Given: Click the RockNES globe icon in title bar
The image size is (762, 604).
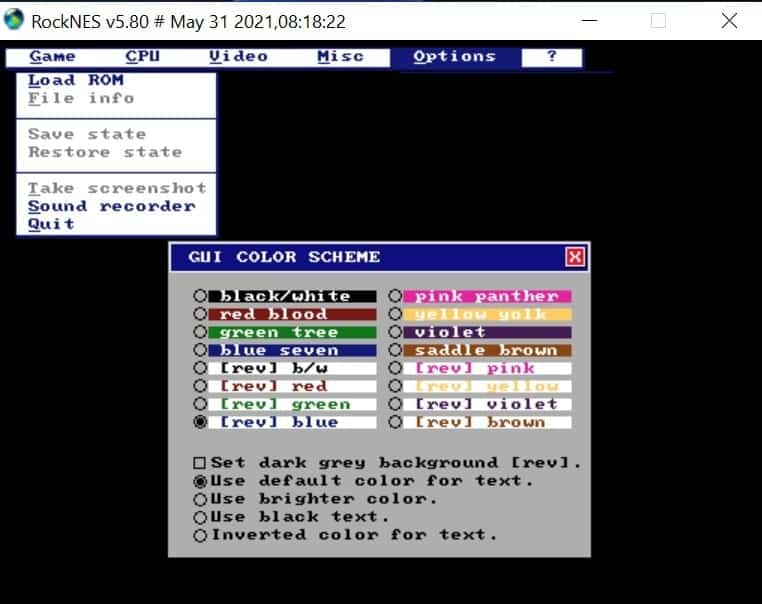Looking at the screenshot, I should (14, 20).
